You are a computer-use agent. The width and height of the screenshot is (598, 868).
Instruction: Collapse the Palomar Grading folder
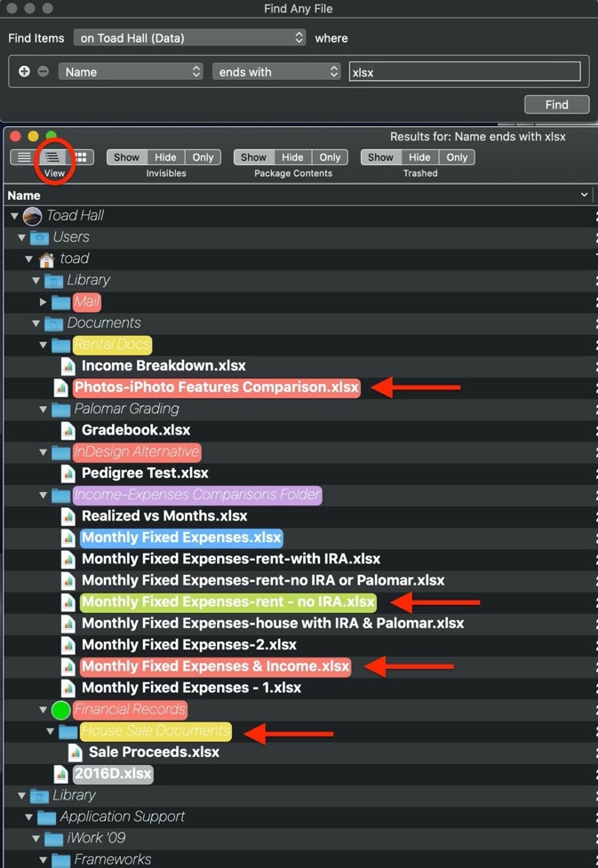pos(44,409)
